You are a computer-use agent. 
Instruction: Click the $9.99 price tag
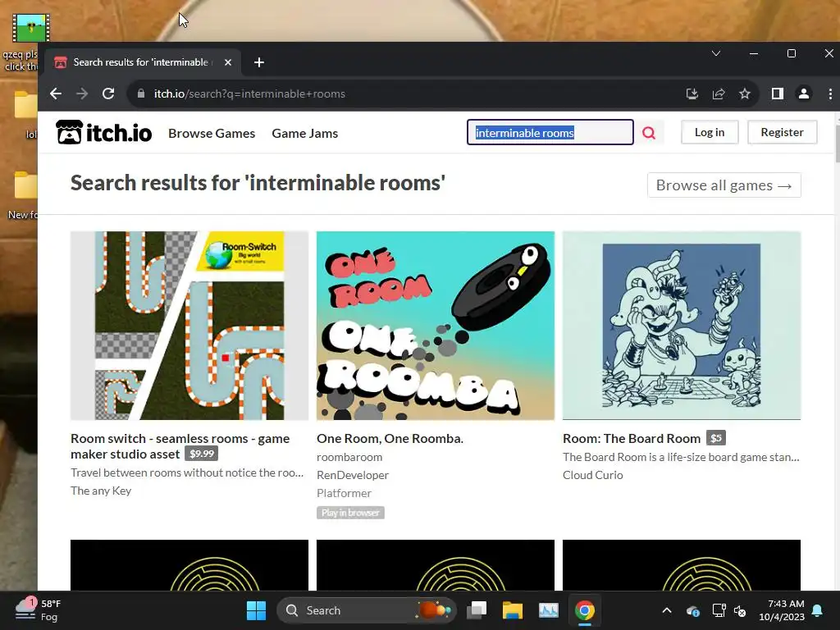(x=202, y=454)
